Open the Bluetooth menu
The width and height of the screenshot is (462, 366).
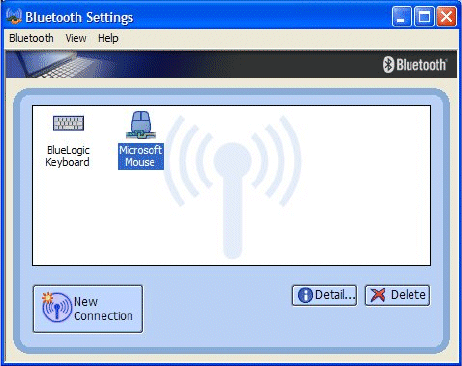pos(31,38)
